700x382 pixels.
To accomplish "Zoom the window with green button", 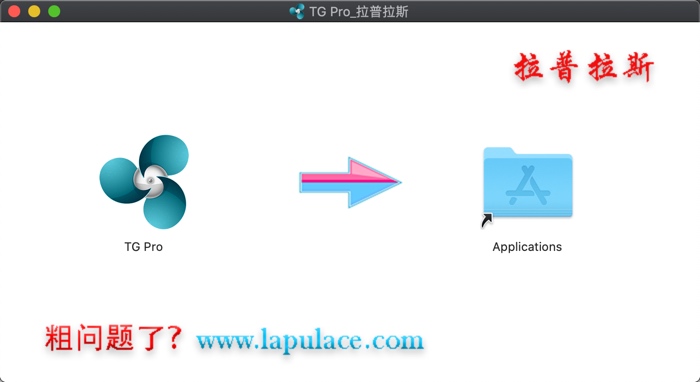I will pos(54,11).
